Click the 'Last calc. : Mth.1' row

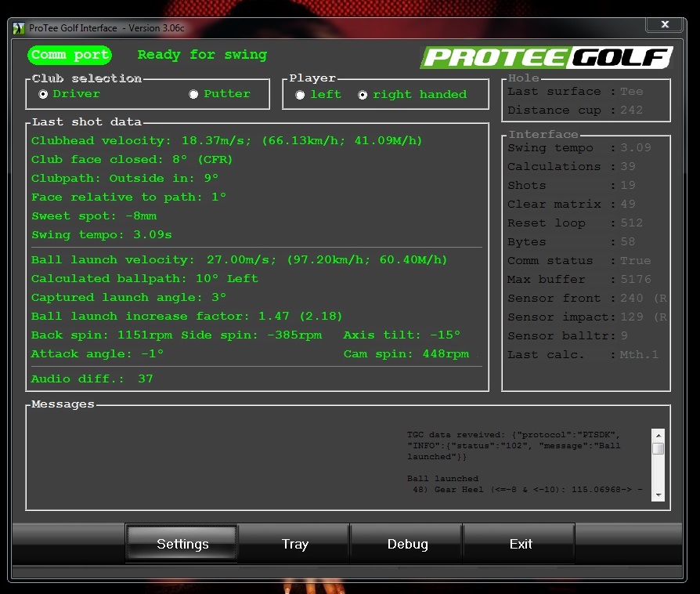tap(583, 354)
